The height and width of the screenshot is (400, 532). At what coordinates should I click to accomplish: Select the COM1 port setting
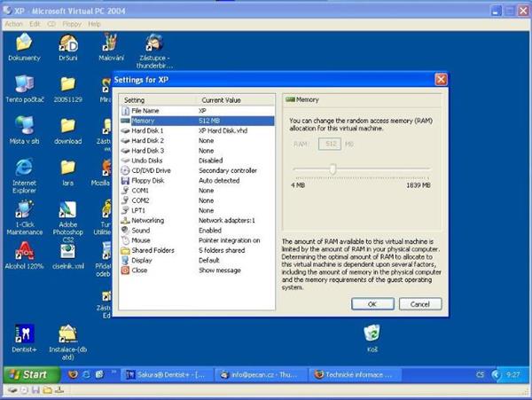click(197, 191)
